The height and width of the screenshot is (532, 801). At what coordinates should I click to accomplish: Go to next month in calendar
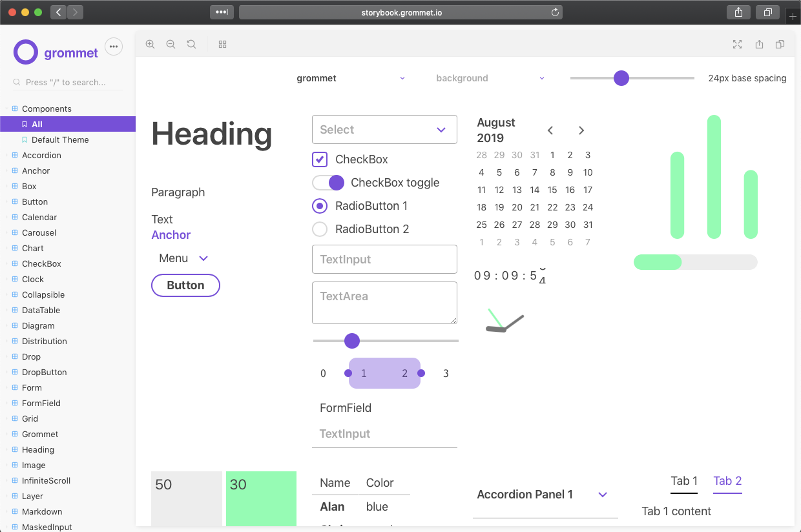(x=581, y=130)
